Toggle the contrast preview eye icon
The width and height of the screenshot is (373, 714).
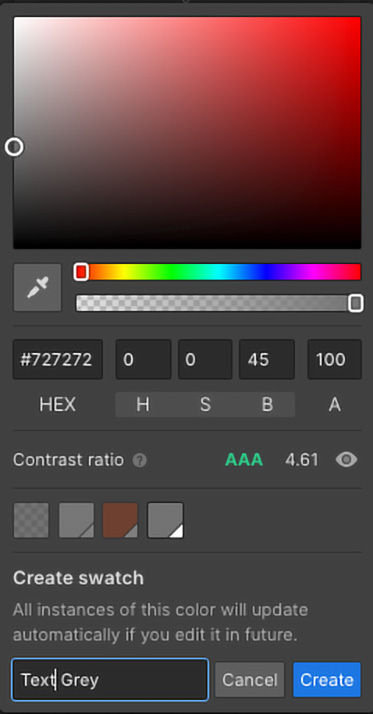[x=347, y=460]
